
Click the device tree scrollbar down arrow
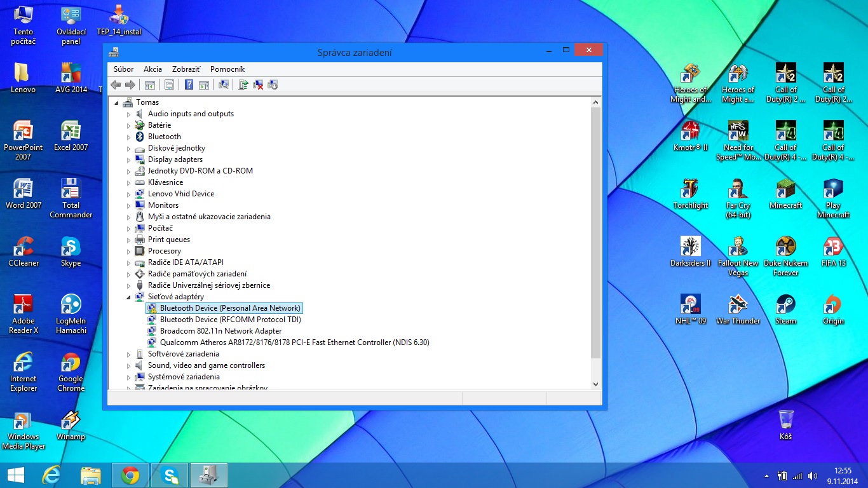pos(595,384)
